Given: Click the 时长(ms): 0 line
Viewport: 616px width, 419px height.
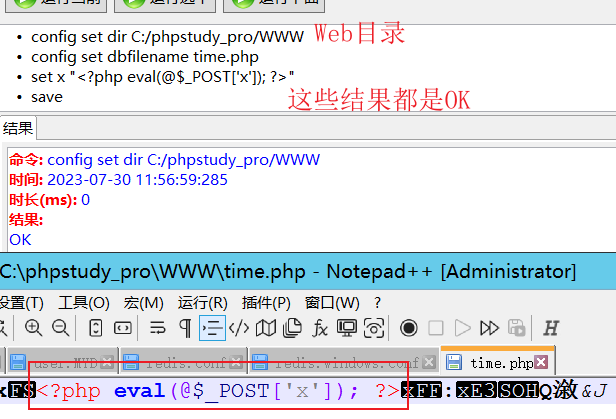Looking at the screenshot, I should [50, 200].
